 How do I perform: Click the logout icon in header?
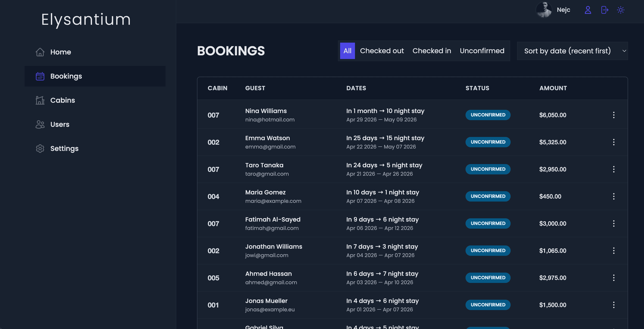coord(605,10)
